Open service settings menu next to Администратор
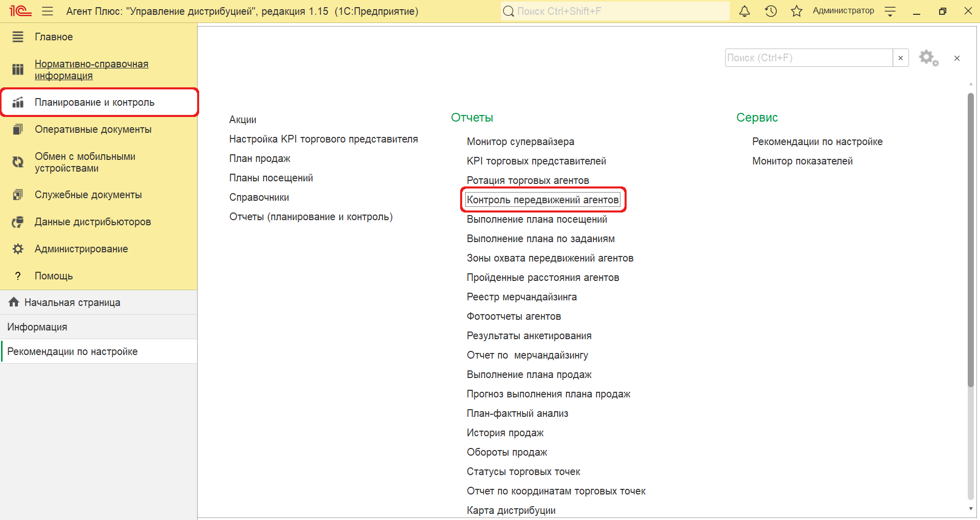980x520 pixels. [890, 11]
